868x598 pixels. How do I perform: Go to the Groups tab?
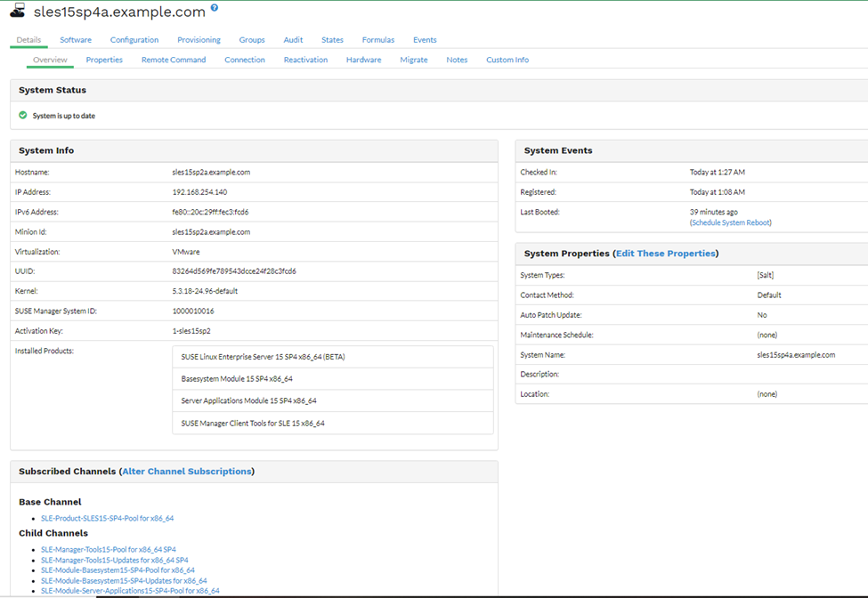click(252, 40)
